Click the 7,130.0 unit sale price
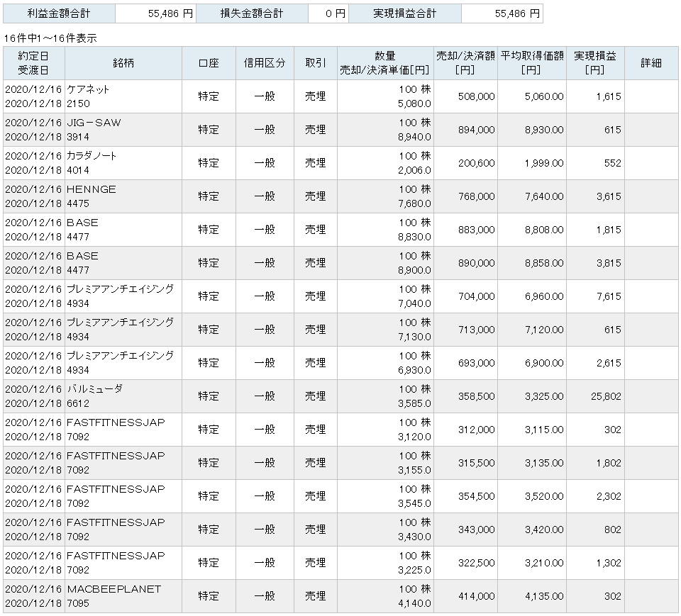Viewport: 681px width, 616px height. (x=414, y=337)
